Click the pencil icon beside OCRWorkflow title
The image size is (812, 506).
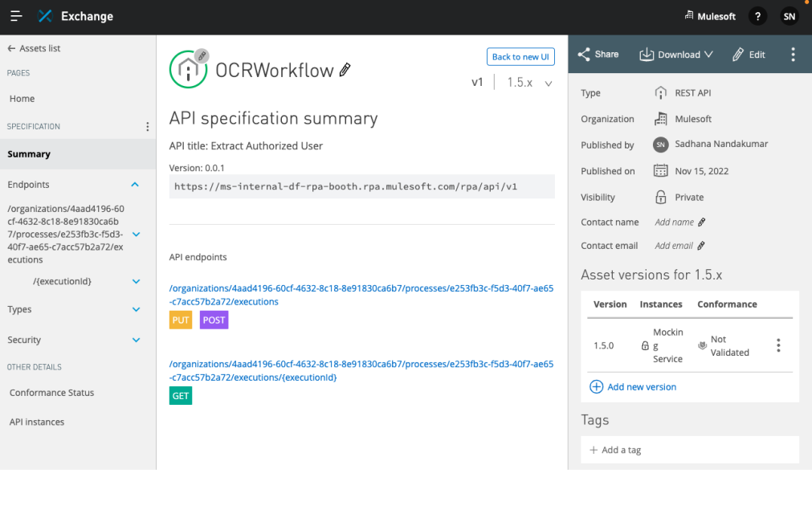(x=345, y=71)
